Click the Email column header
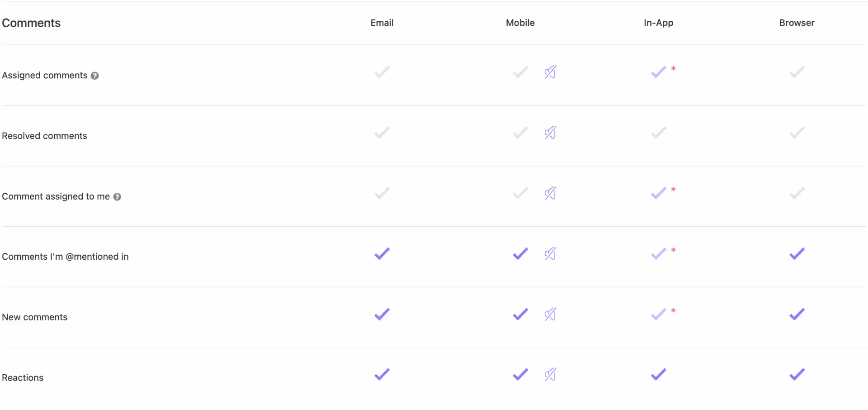Screen dimensions: 868x410 [382, 23]
